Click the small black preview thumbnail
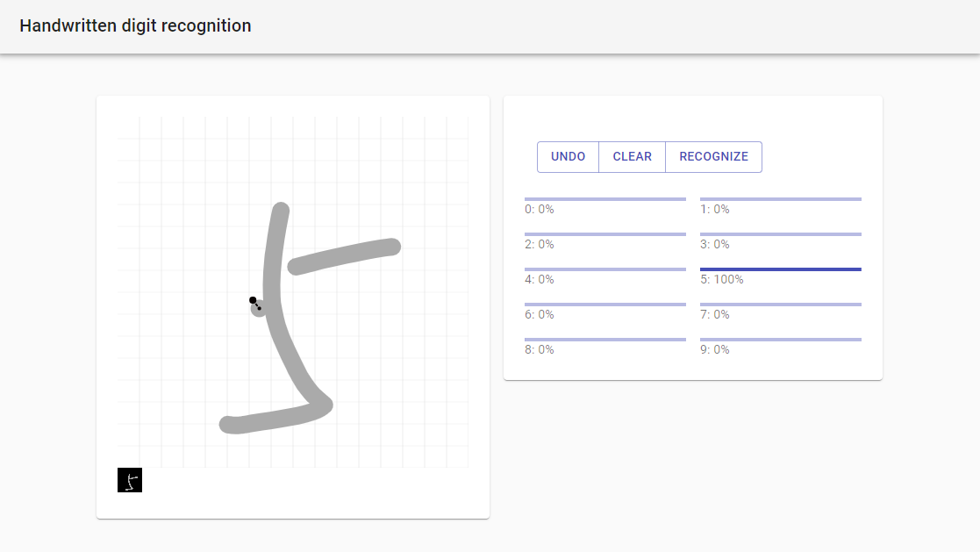 click(x=130, y=480)
